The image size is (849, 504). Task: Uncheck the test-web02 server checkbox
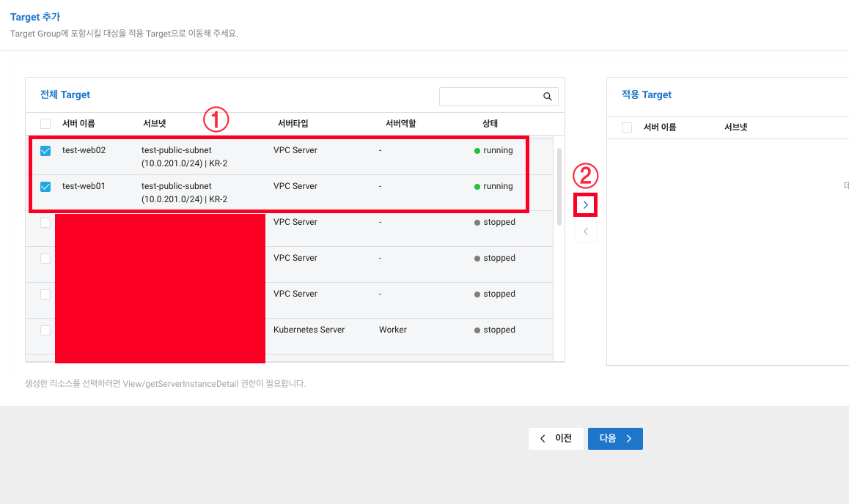(45, 151)
